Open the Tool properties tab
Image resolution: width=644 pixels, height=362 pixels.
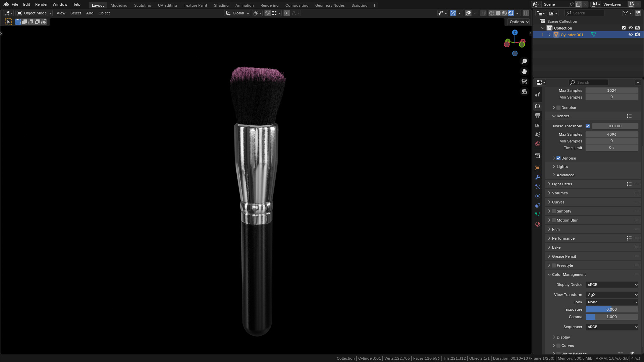point(538,94)
